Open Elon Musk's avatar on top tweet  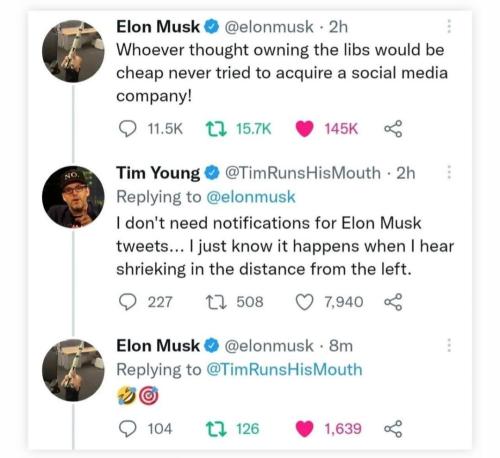click(73, 51)
